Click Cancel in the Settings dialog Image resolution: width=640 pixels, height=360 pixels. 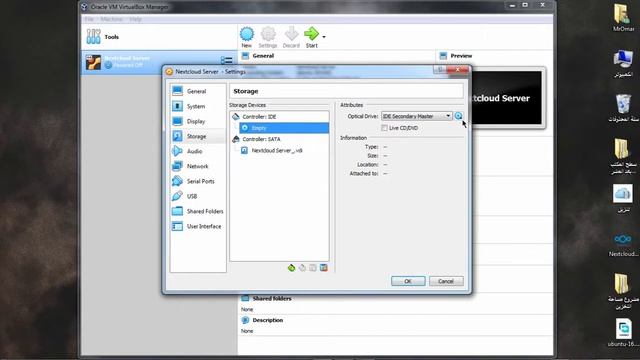446,281
